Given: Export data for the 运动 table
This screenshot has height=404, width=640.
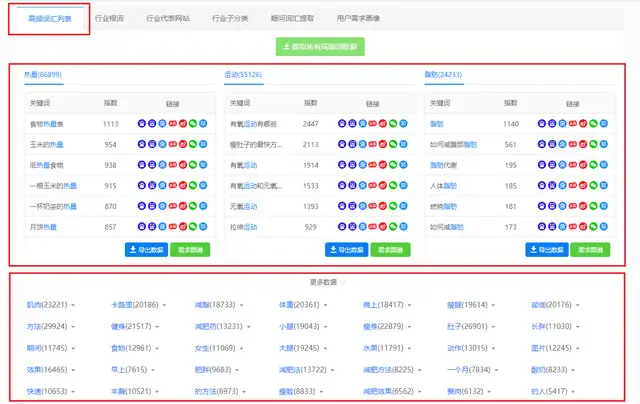Looking at the screenshot, I should (347, 250).
